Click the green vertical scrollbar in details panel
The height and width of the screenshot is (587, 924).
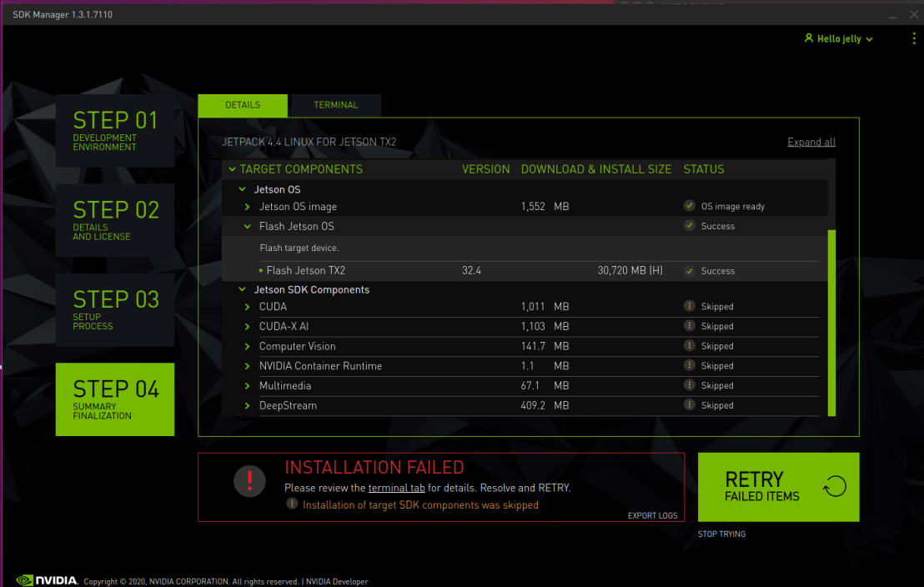[831, 323]
